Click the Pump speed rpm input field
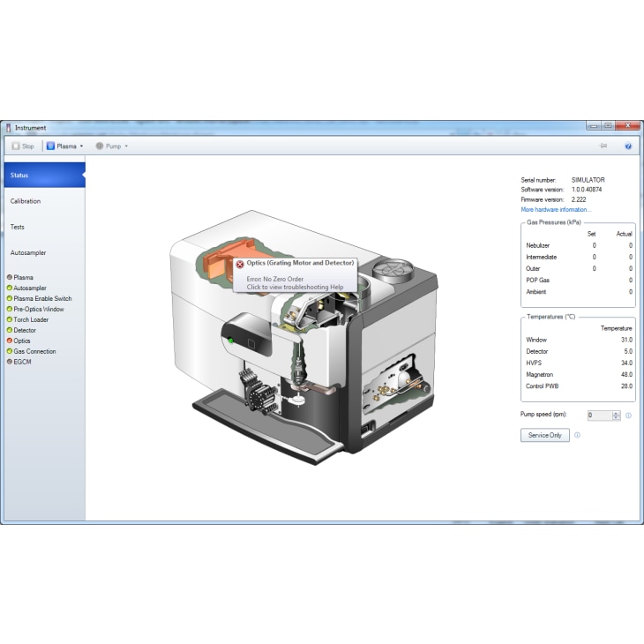Image resolution: width=644 pixels, height=644 pixels. pyautogui.click(x=599, y=416)
